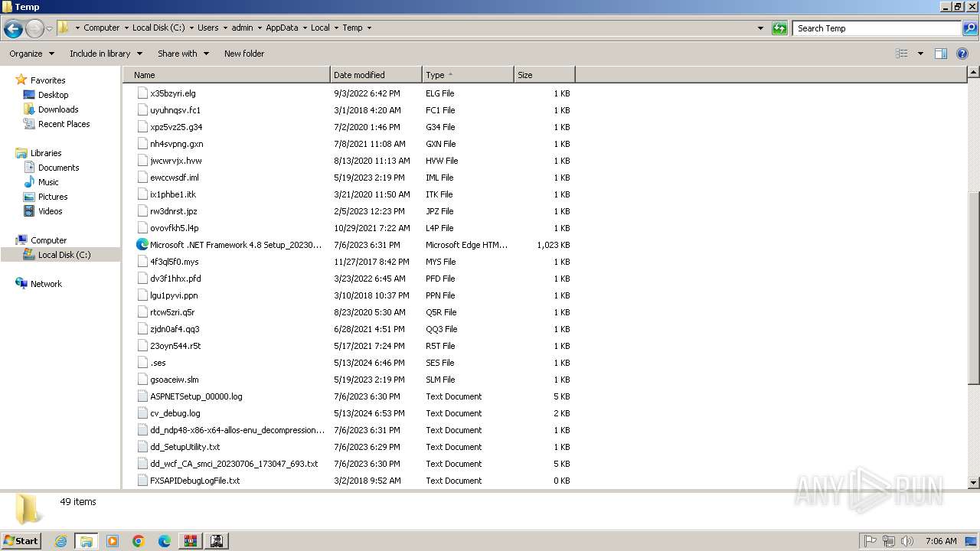Open the Share with menu
This screenshot has width=980, height=551.
[183, 54]
